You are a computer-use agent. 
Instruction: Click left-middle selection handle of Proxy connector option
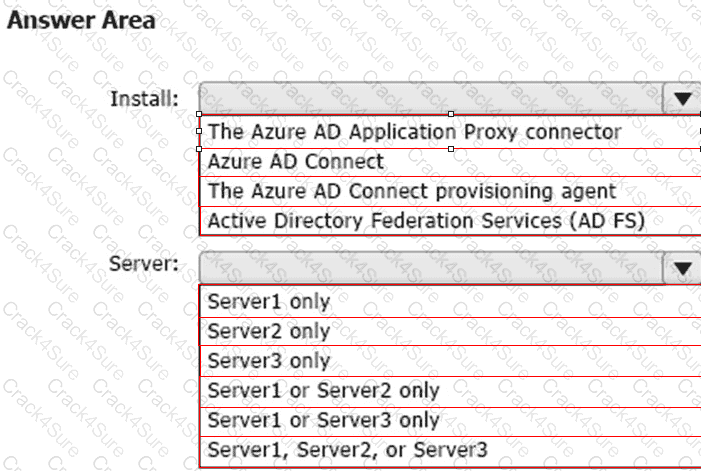tap(200, 131)
